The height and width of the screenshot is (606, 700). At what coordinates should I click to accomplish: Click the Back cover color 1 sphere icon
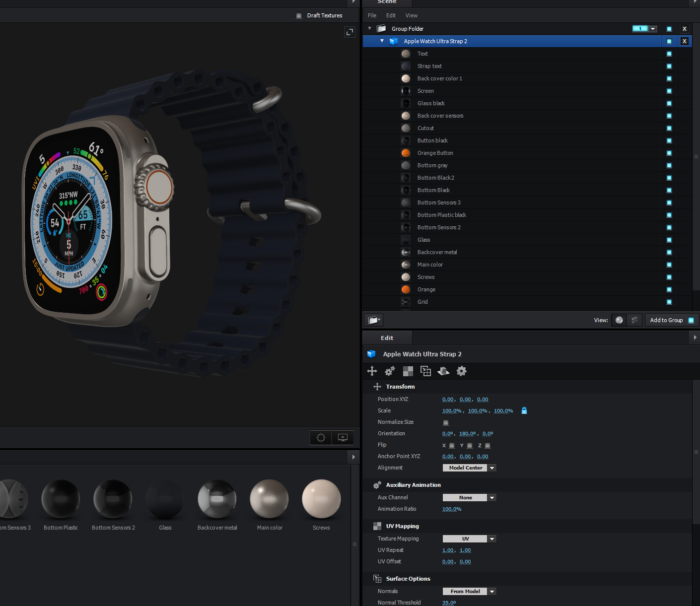(x=406, y=78)
